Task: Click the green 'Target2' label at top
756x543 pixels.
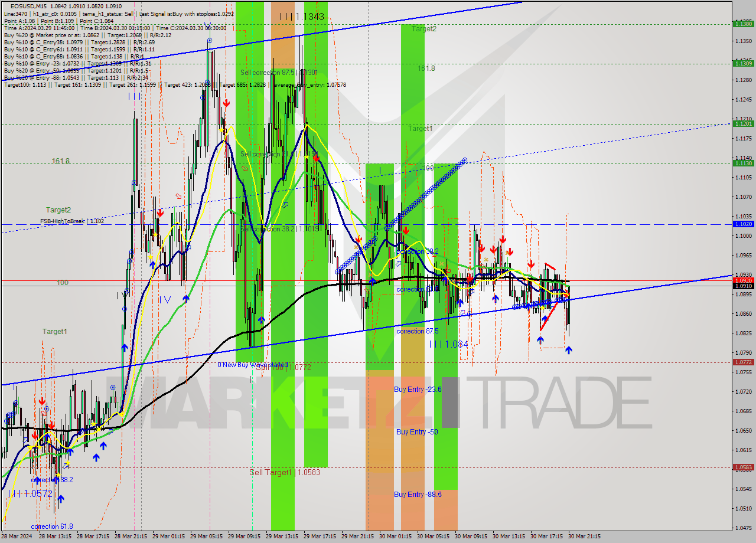Action: pyautogui.click(x=424, y=28)
